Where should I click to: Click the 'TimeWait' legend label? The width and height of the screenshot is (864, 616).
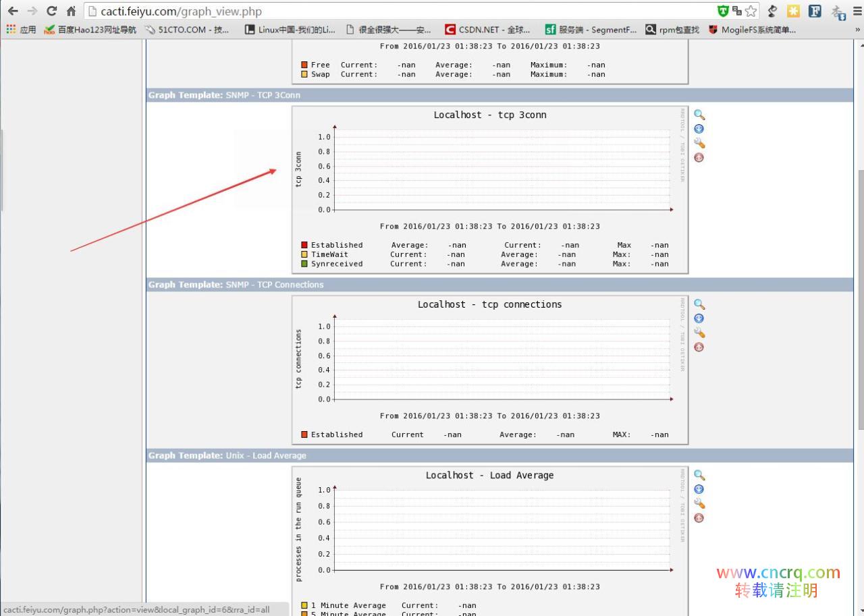[329, 254]
